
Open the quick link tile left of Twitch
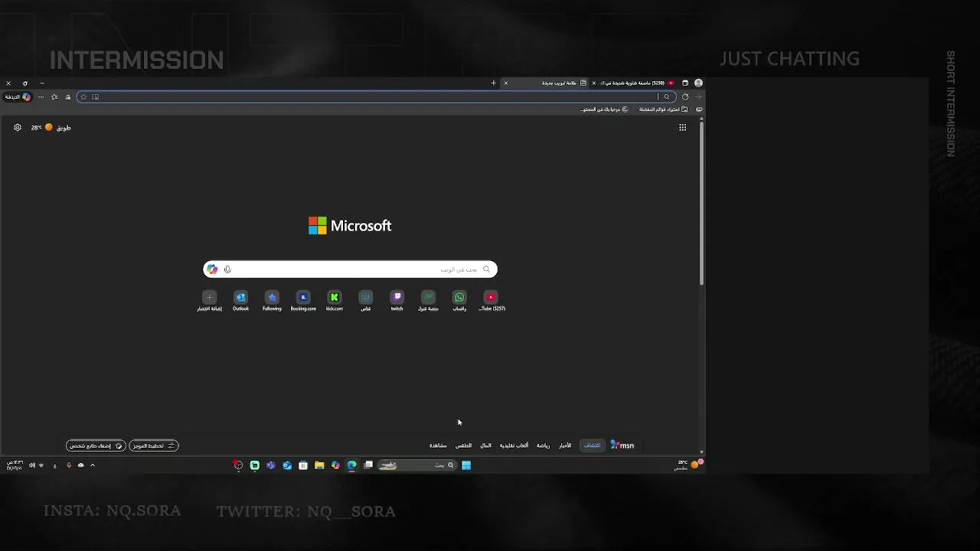click(366, 300)
